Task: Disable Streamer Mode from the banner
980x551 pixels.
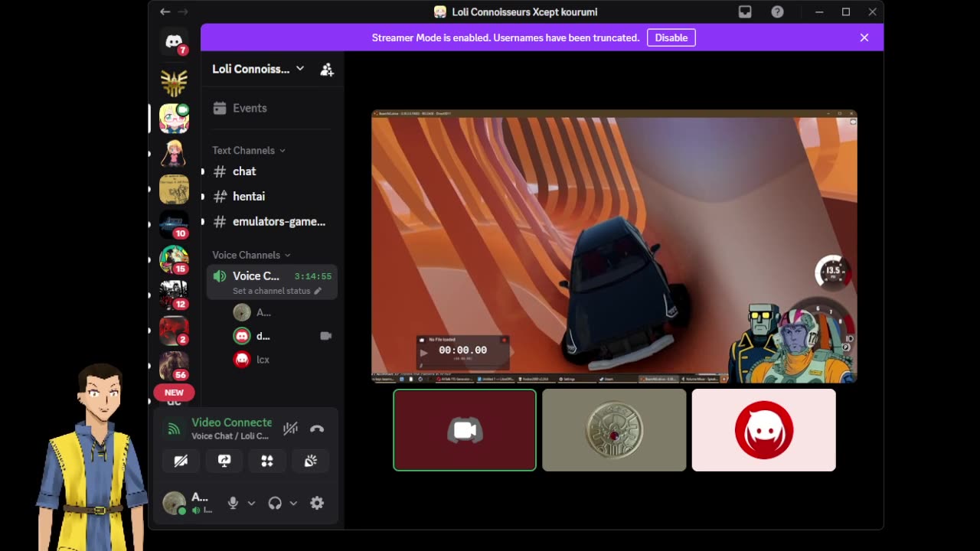Action: click(671, 37)
